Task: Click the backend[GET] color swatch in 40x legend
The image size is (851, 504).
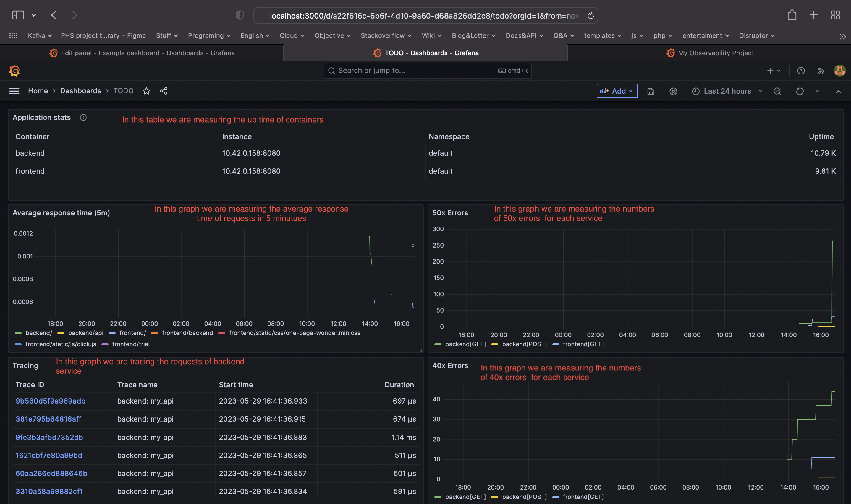Action: (438, 497)
